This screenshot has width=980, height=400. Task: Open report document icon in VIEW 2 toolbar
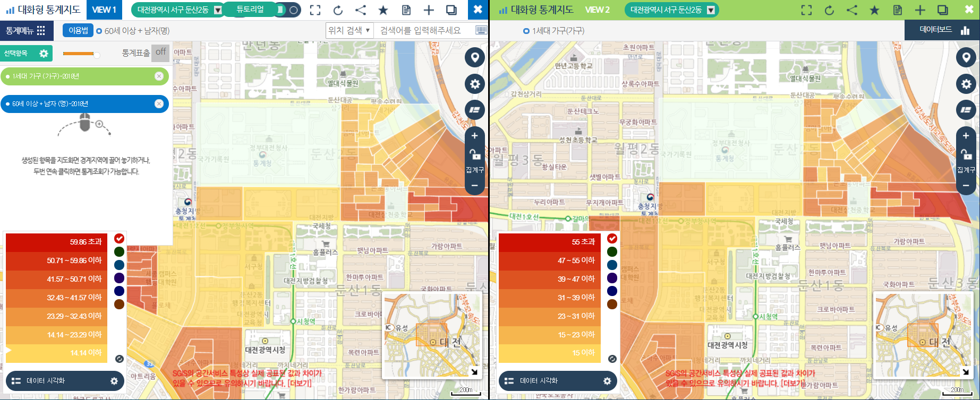pyautogui.click(x=897, y=10)
